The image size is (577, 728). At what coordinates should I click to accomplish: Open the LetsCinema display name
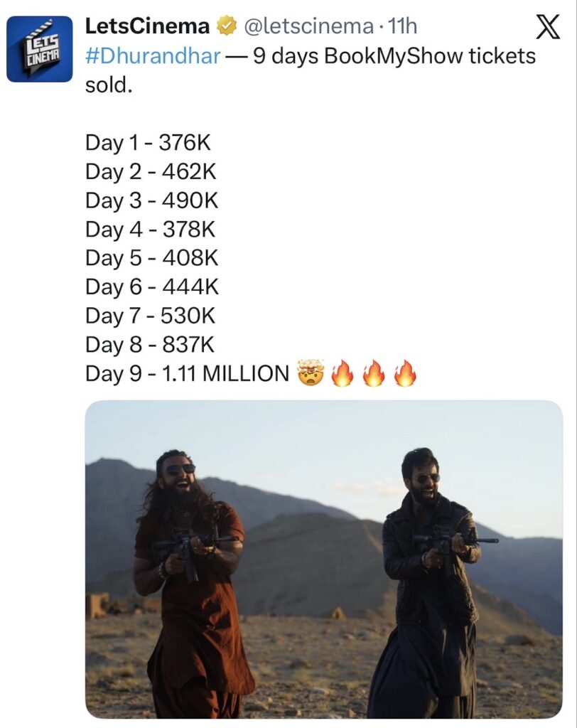[x=148, y=28]
